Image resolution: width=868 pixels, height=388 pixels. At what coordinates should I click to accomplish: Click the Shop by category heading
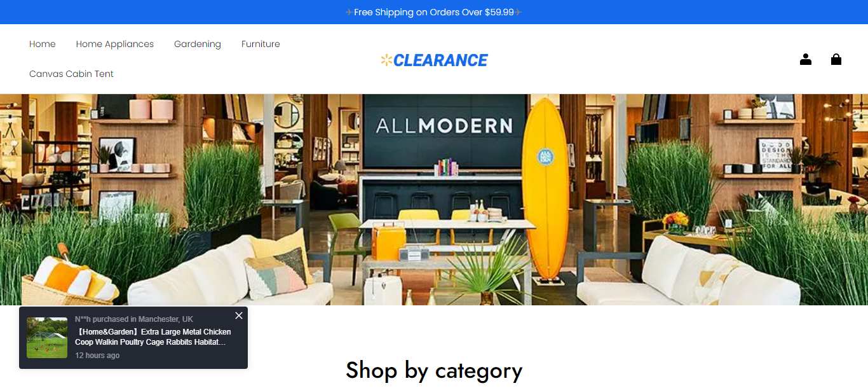point(434,370)
